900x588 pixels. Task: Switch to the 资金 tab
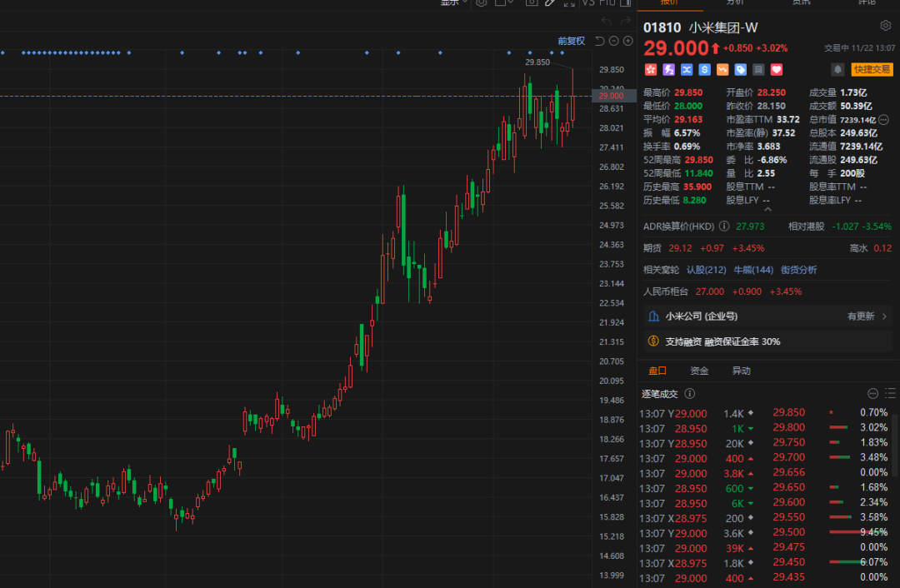(699, 371)
